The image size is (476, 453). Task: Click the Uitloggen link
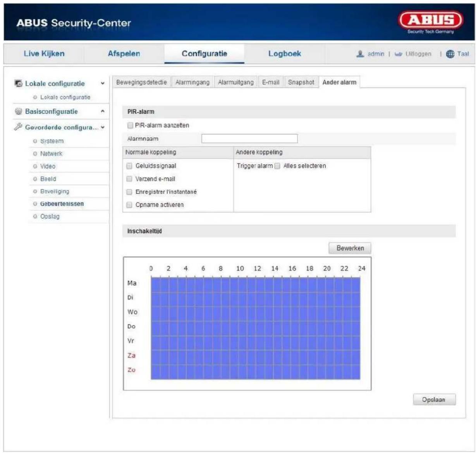click(x=418, y=54)
